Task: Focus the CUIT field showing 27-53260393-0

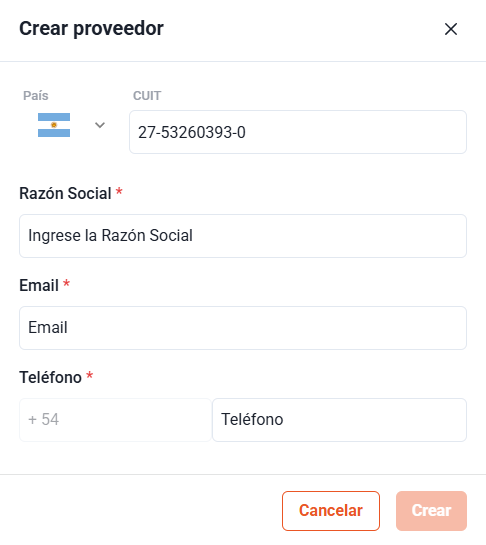Action: [298, 132]
